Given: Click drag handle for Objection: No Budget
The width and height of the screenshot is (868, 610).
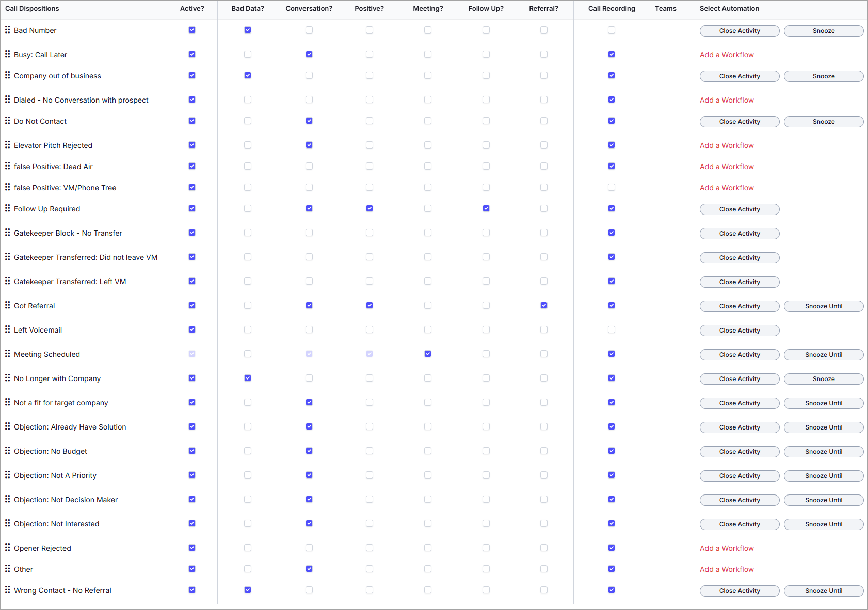Looking at the screenshot, I should point(7,451).
